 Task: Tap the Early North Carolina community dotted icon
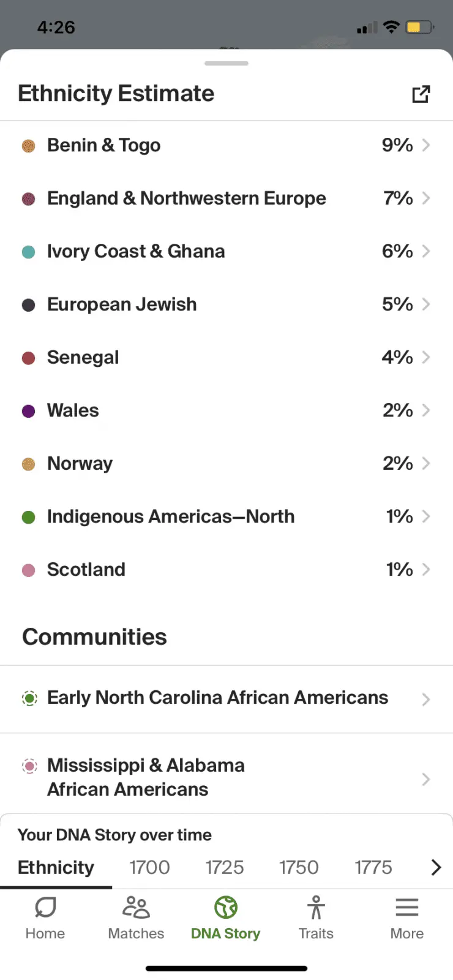tap(29, 698)
